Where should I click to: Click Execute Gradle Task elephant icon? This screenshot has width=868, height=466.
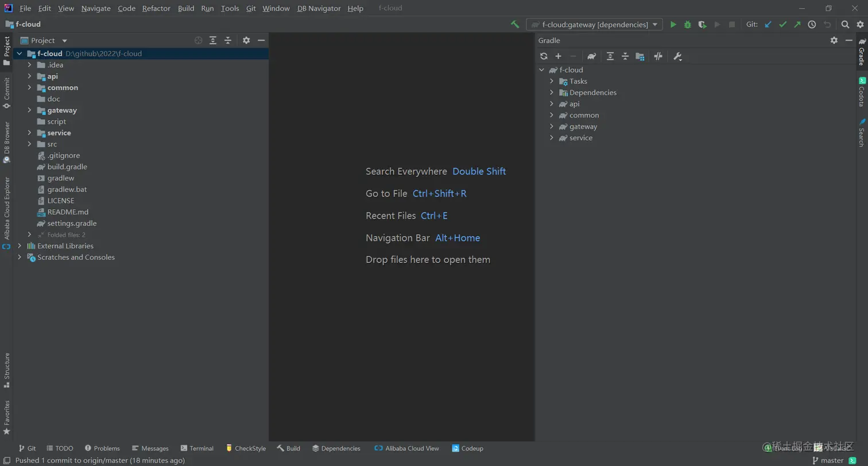point(591,56)
